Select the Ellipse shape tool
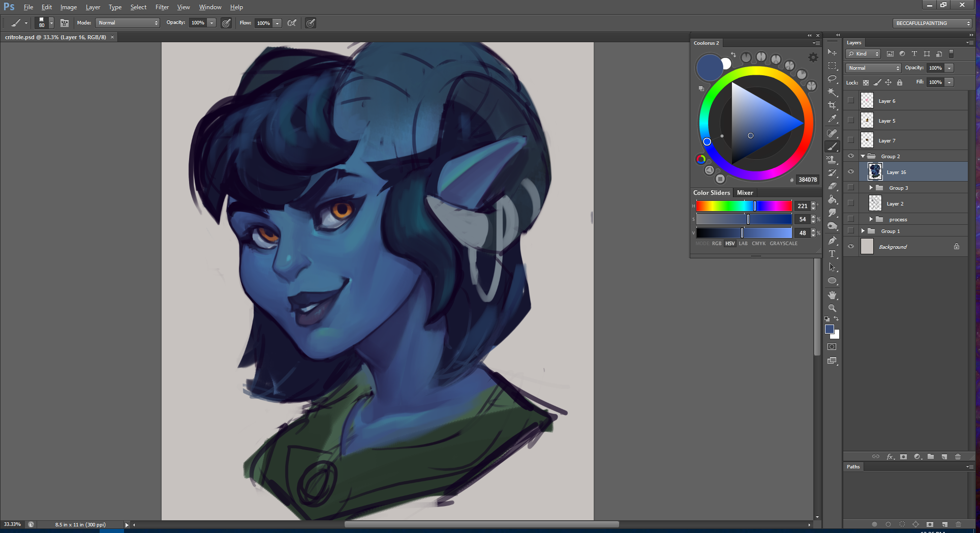The width and height of the screenshot is (980, 533). tap(832, 281)
